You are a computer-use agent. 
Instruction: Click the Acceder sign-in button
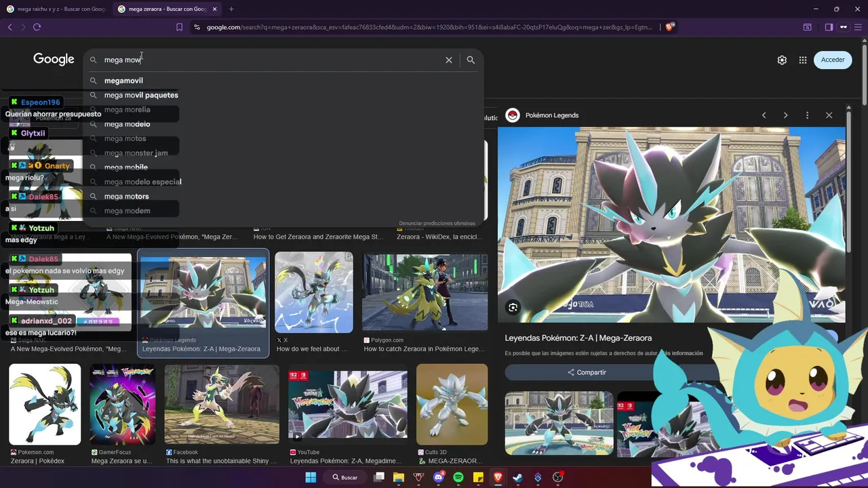pyautogui.click(x=833, y=60)
